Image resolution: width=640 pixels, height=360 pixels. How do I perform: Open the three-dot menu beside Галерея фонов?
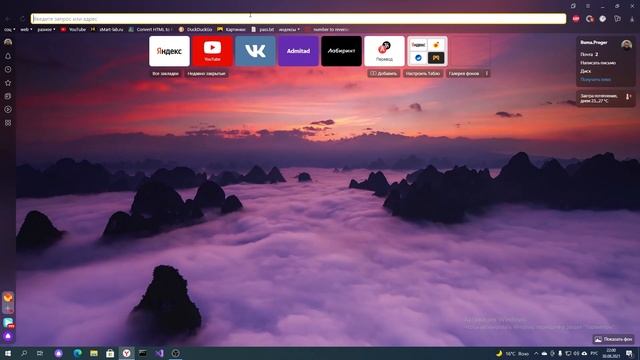coord(487,73)
